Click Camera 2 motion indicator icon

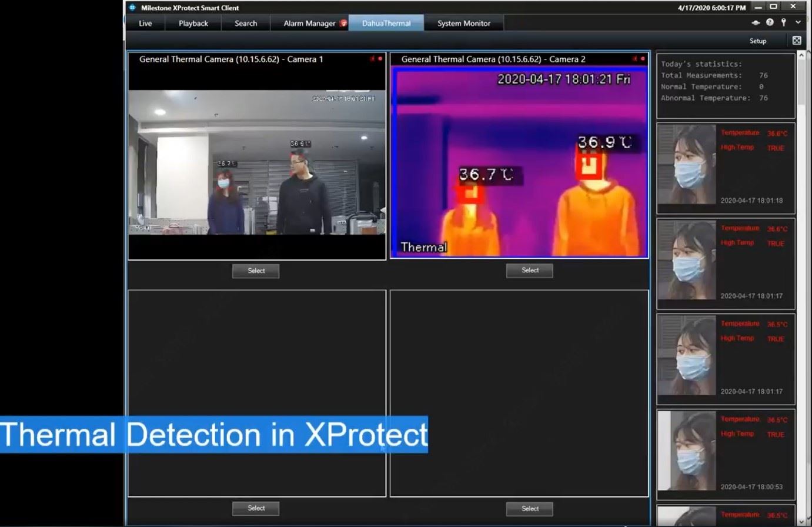pyautogui.click(x=634, y=59)
